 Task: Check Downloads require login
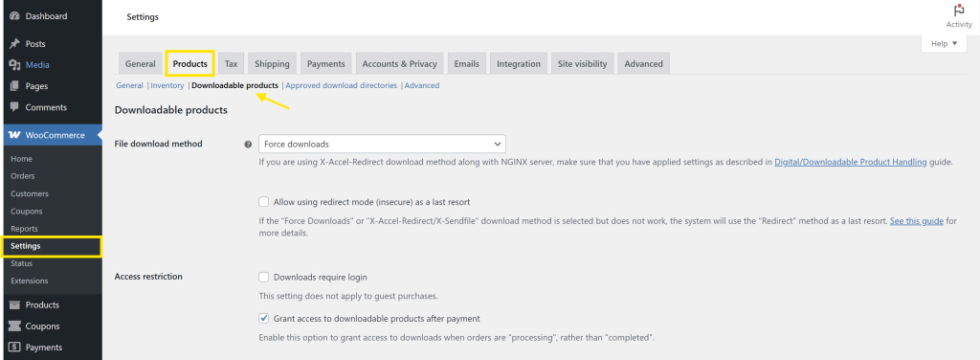coord(264,277)
